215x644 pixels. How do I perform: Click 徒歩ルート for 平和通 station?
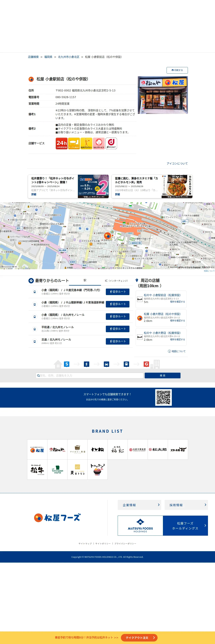[118, 329]
